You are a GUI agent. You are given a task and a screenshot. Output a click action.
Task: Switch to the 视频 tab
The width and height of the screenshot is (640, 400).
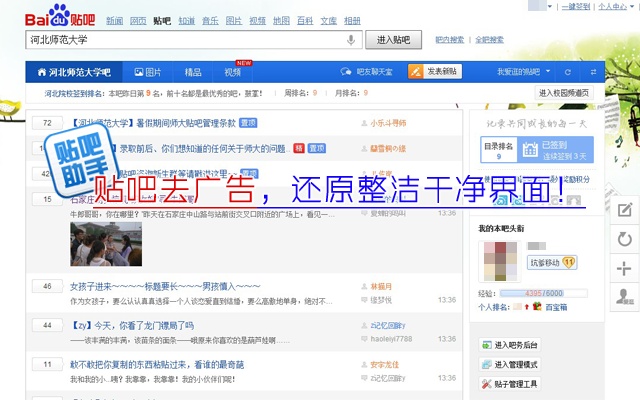(x=233, y=72)
